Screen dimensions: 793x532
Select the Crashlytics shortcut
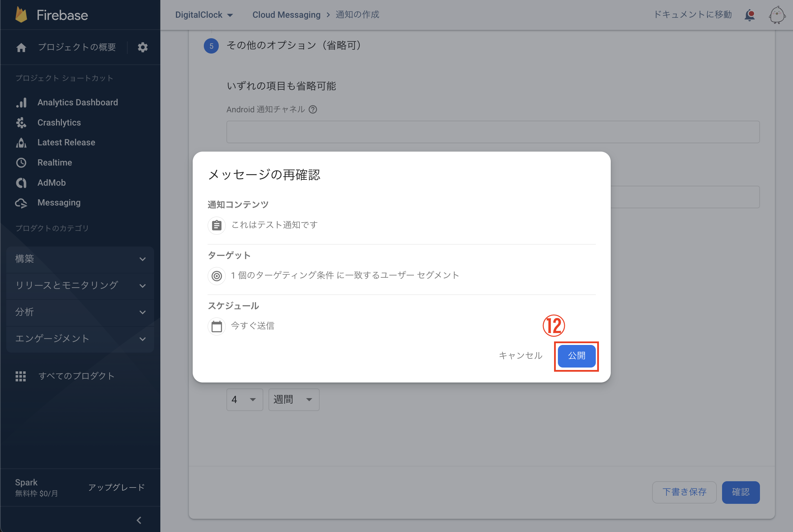[x=59, y=122]
